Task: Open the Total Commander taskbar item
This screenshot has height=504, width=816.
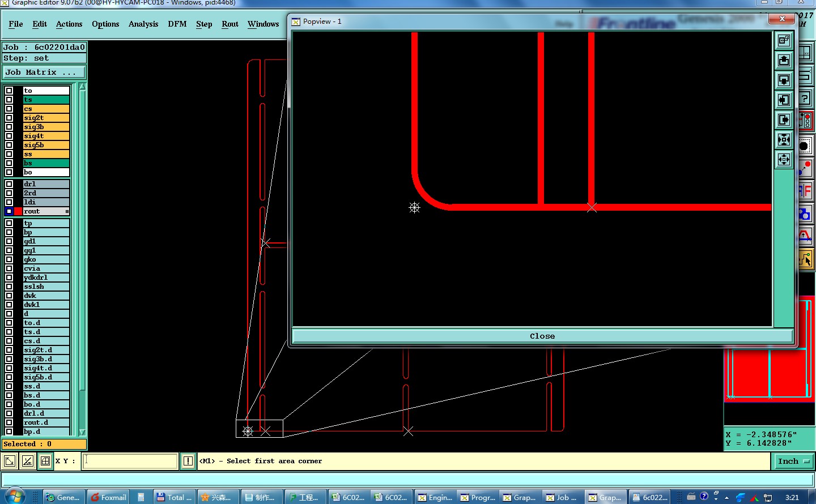Action: [x=174, y=497]
